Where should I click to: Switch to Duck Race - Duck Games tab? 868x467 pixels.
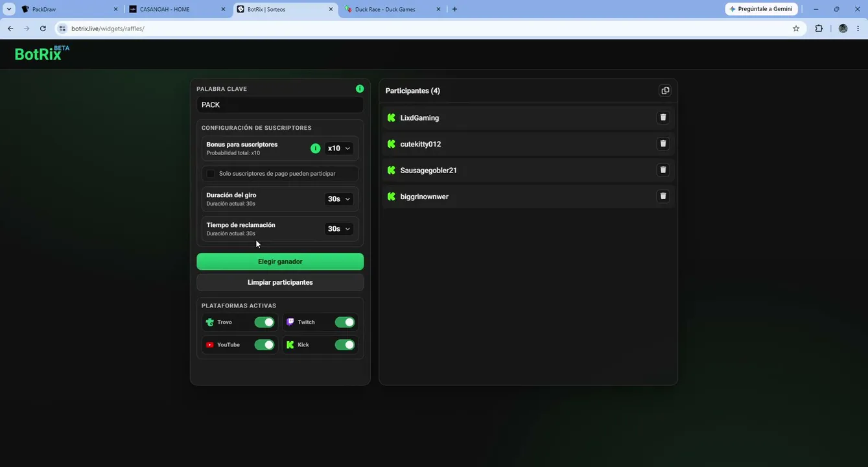[392, 9]
